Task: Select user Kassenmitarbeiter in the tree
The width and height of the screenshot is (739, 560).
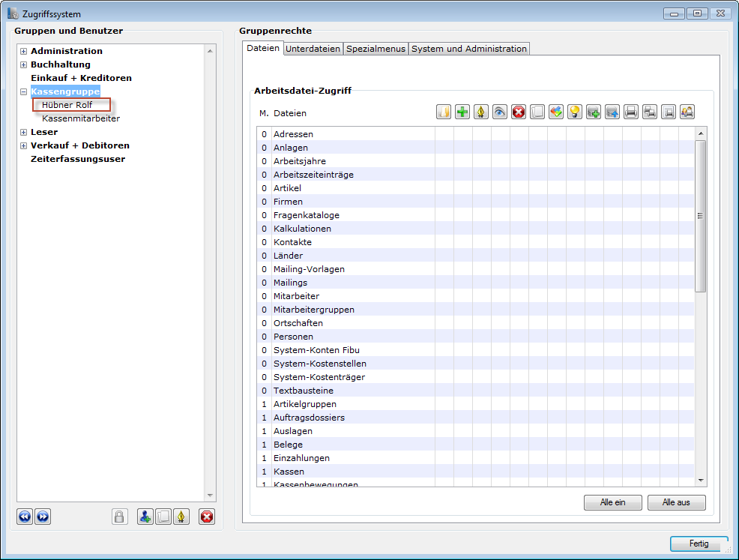Action: (81, 118)
